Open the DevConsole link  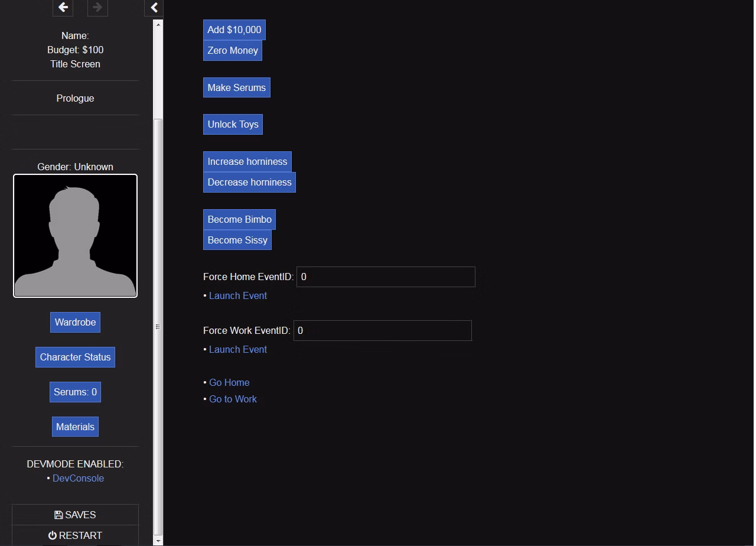(x=78, y=478)
